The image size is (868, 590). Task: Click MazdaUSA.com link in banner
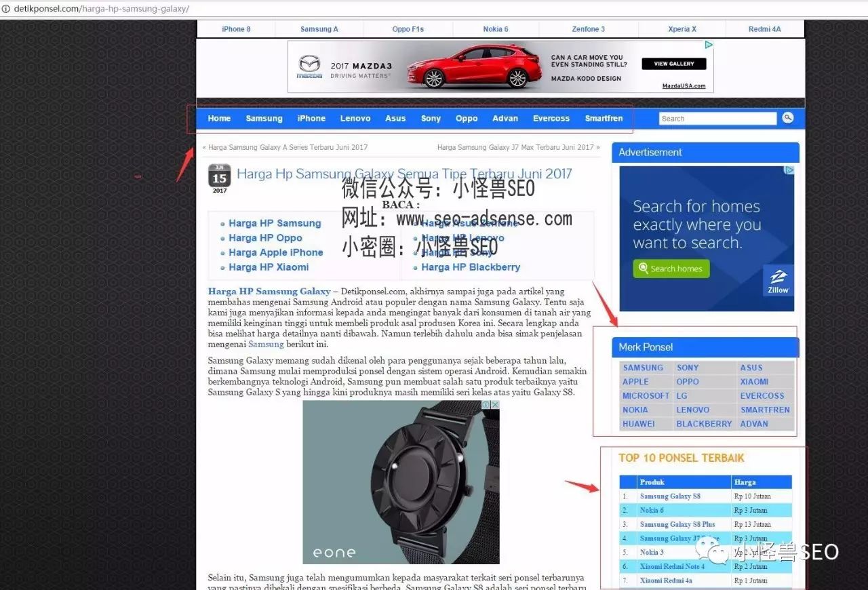(x=684, y=86)
